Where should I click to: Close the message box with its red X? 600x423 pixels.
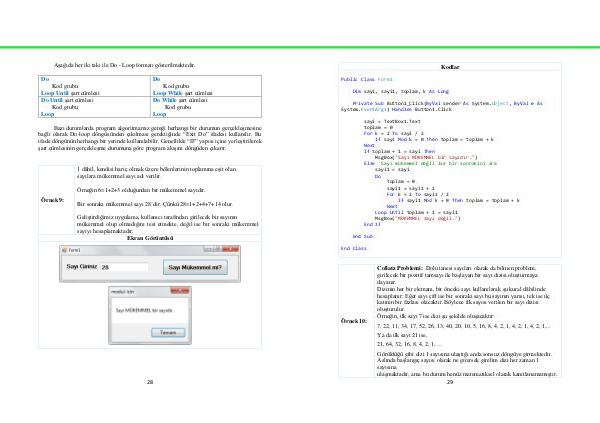[180, 291]
